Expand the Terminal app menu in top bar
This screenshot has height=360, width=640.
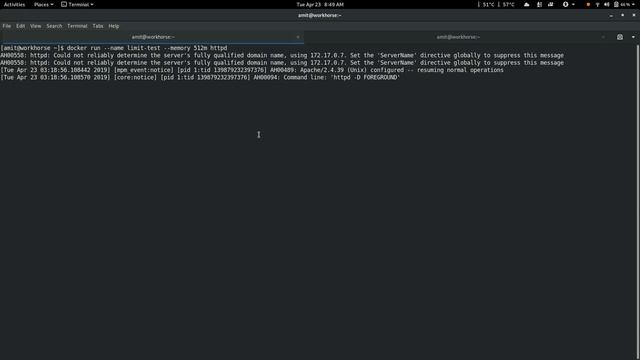[x=77, y=4]
